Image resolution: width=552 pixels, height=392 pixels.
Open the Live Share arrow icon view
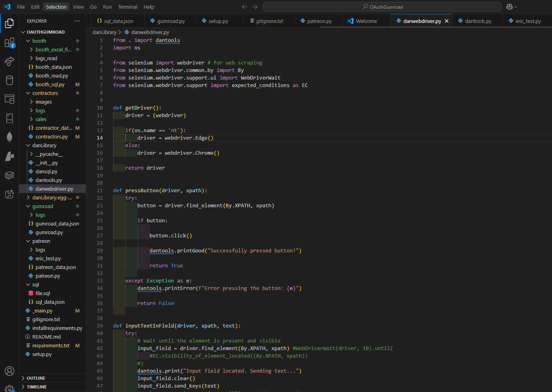(x=9, y=61)
